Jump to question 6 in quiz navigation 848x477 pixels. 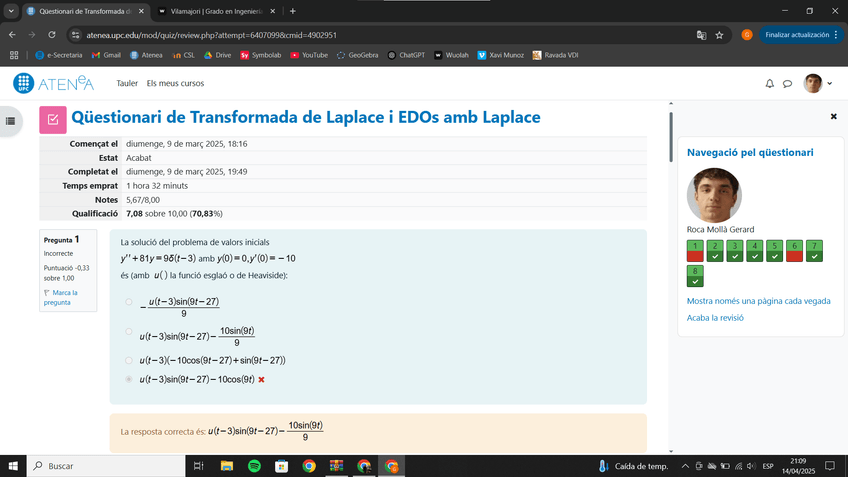click(794, 251)
